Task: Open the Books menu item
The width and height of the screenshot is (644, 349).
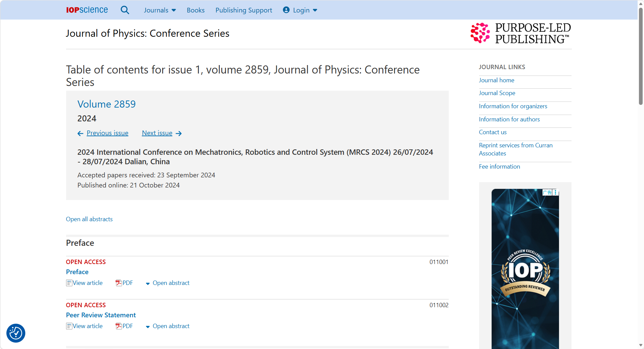Action: click(x=196, y=10)
